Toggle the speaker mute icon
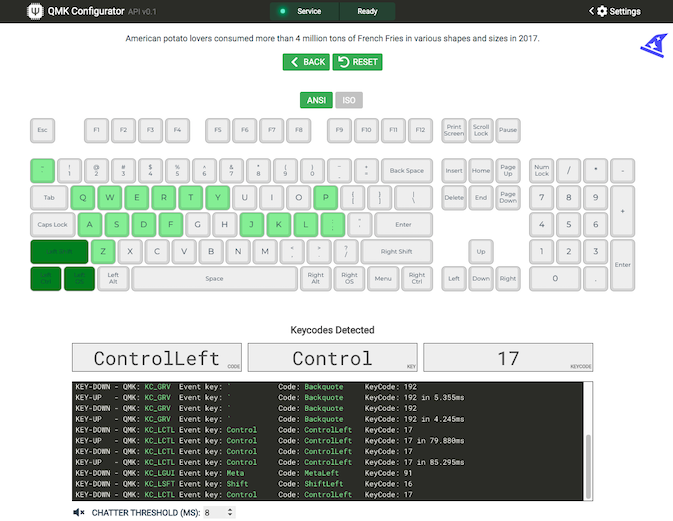This screenshot has height=521, width=673. click(79, 512)
